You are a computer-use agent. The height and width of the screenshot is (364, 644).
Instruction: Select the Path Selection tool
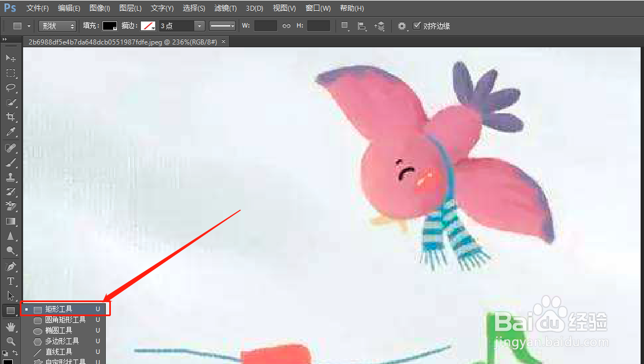click(x=11, y=296)
